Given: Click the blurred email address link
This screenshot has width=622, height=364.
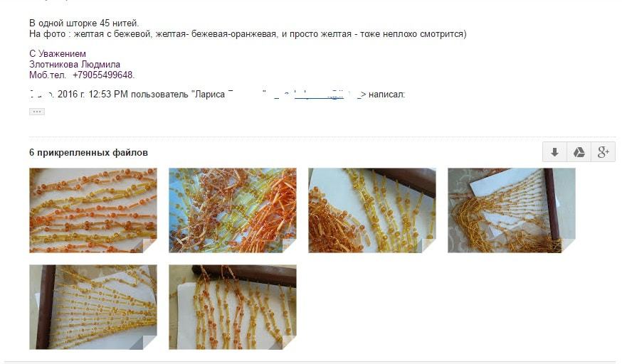Looking at the screenshot, I should (x=319, y=95).
